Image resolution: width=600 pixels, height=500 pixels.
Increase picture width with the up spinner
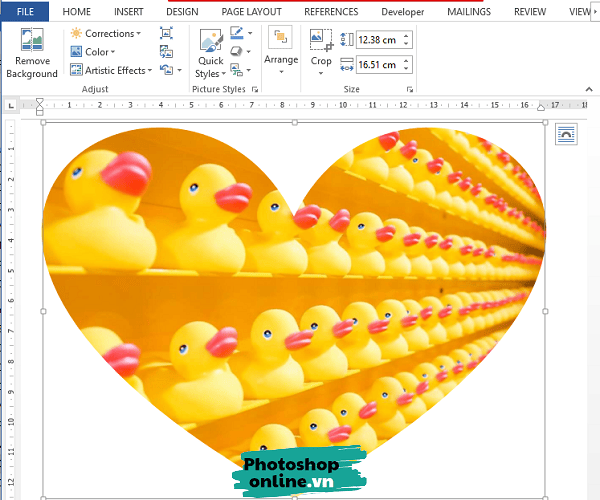tap(406, 60)
